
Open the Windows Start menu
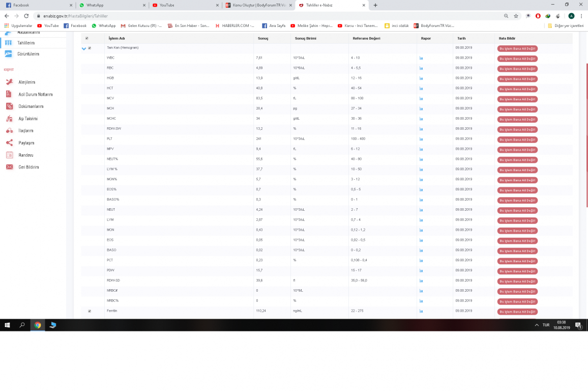tap(7, 325)
